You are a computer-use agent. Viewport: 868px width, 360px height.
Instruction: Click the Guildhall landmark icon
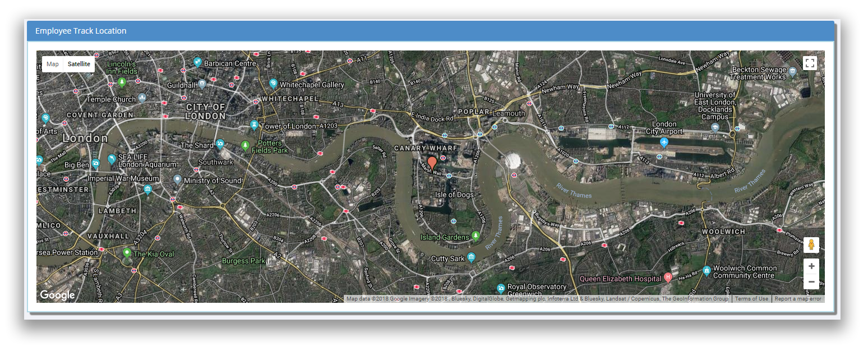pyautogui.click(x=202, y=84)
